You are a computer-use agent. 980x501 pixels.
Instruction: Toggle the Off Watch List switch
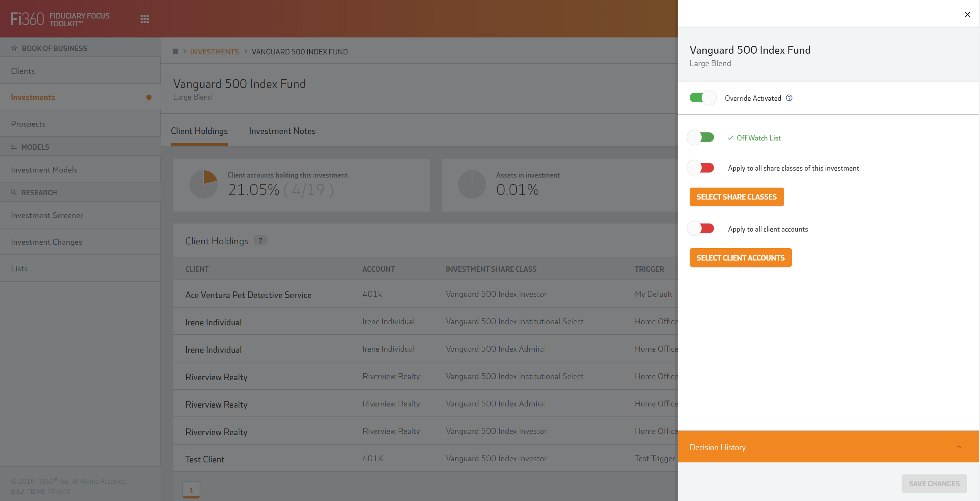(x=700, y=137)
